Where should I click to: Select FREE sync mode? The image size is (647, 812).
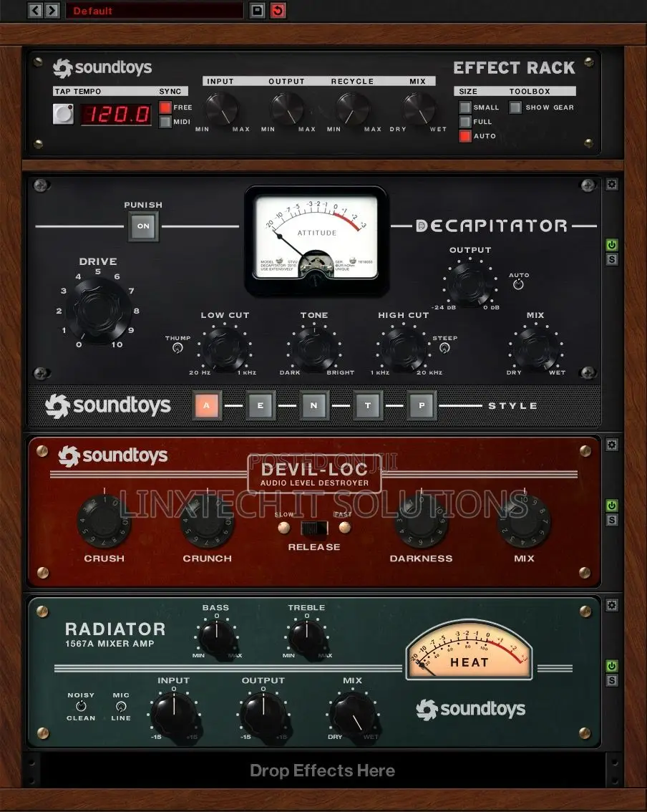click(x=165, y=107)
